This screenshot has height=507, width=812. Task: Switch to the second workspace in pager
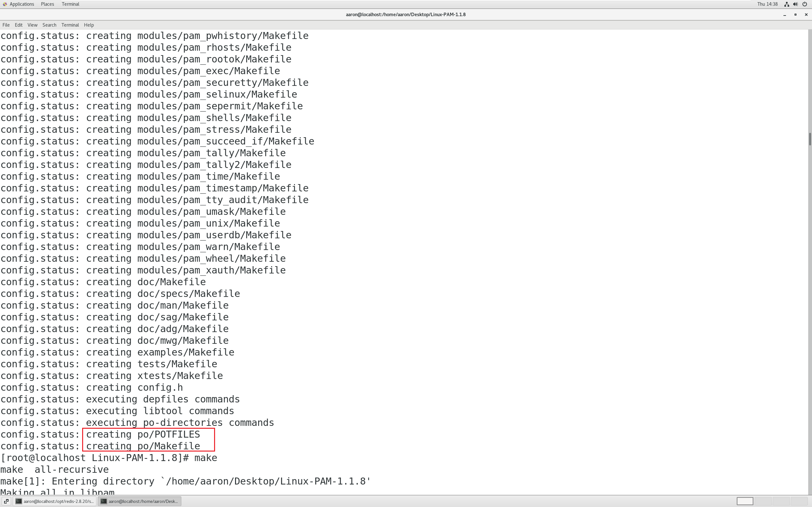(x=763, y=501)
